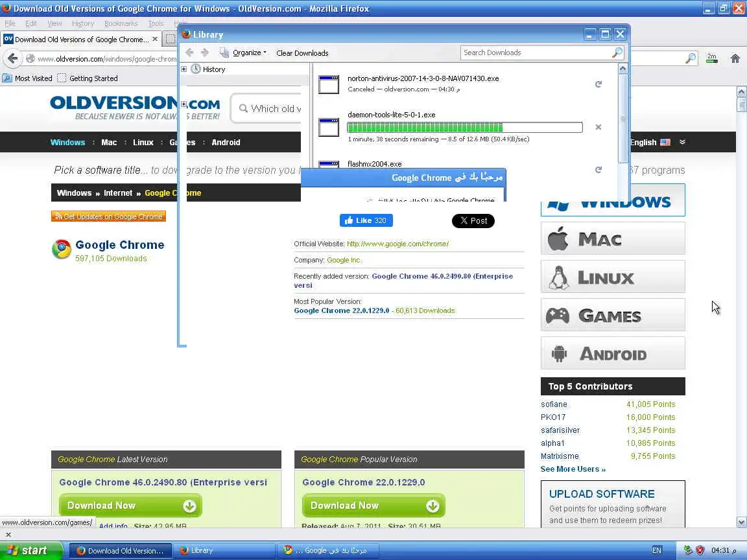This screenshot has height=560, width=747.
Task: Click Clear Downloads button
Action: coord(302,53)
